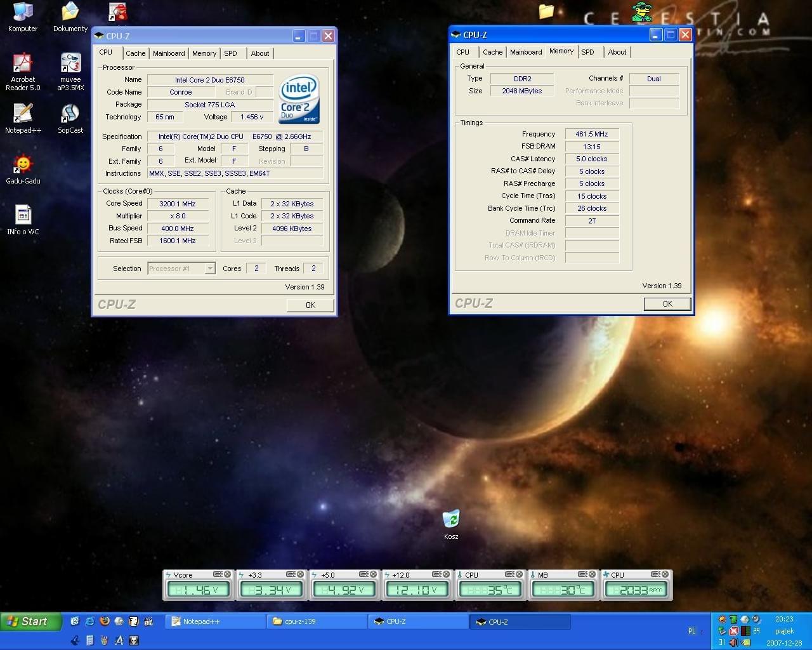812x650 pixels.
Task: Select the yellow folder icon on the desktop
Action: (x=546, y=11)
